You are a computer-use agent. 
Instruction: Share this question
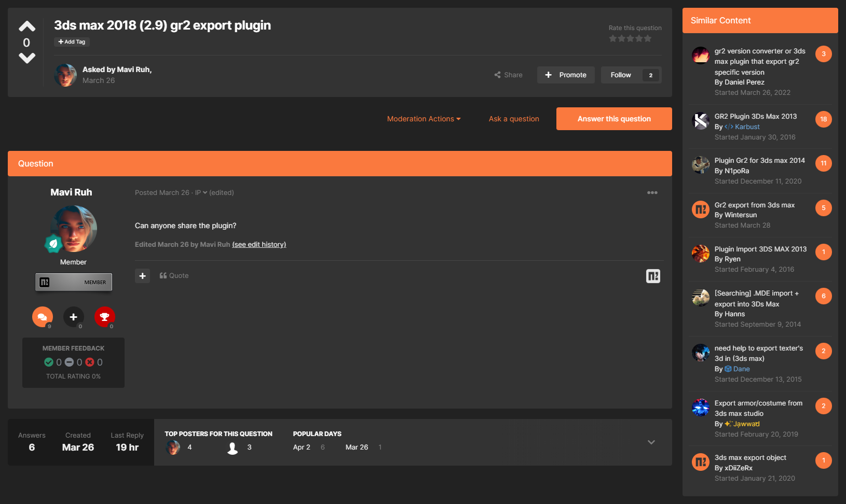[x=508, y=75]
